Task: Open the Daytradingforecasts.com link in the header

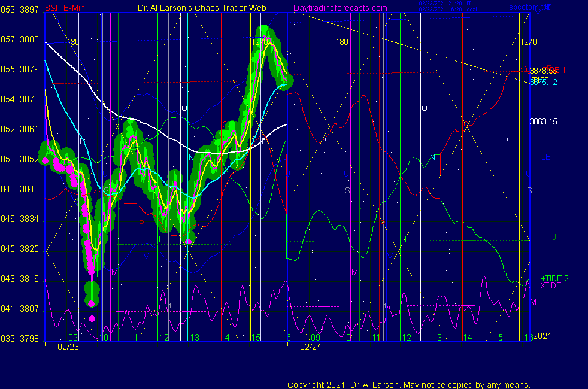Action: point(340,8)
